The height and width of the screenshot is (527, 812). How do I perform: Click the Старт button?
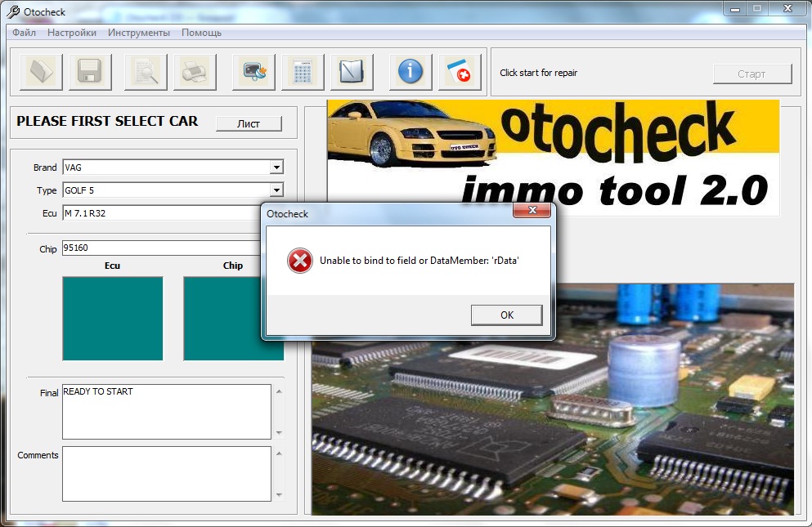click(x=752, y=74)
